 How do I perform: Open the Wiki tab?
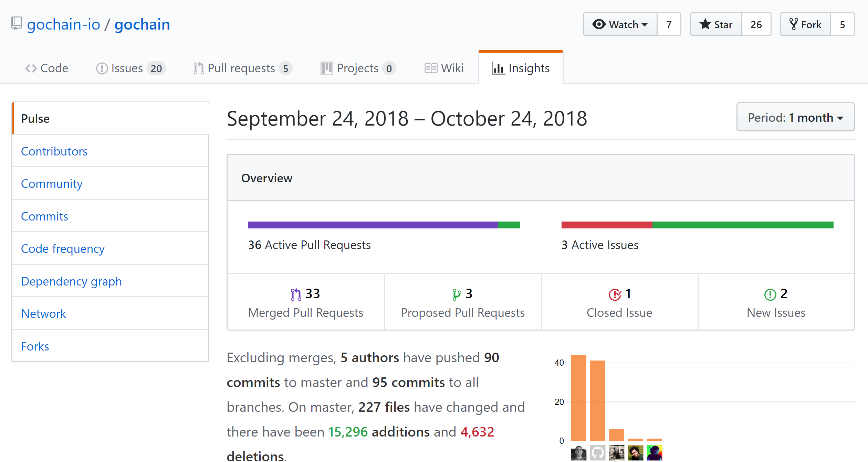coord(444,68)
